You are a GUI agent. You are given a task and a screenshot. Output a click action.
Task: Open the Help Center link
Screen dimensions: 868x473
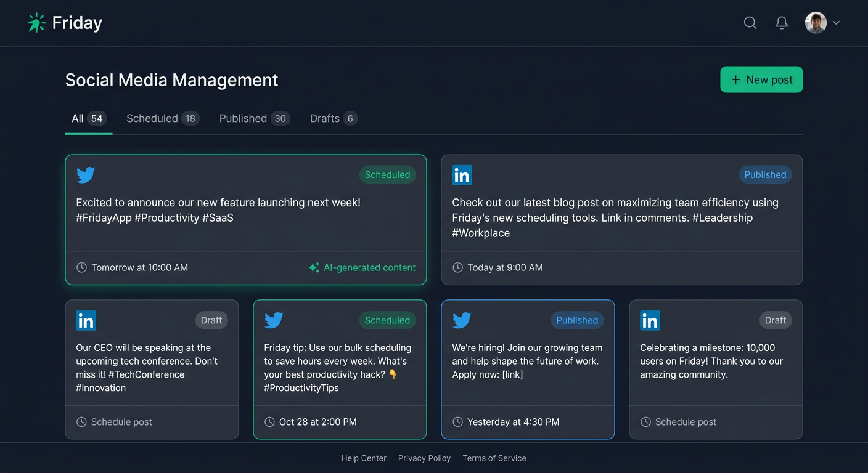click(x=364, y=458)
